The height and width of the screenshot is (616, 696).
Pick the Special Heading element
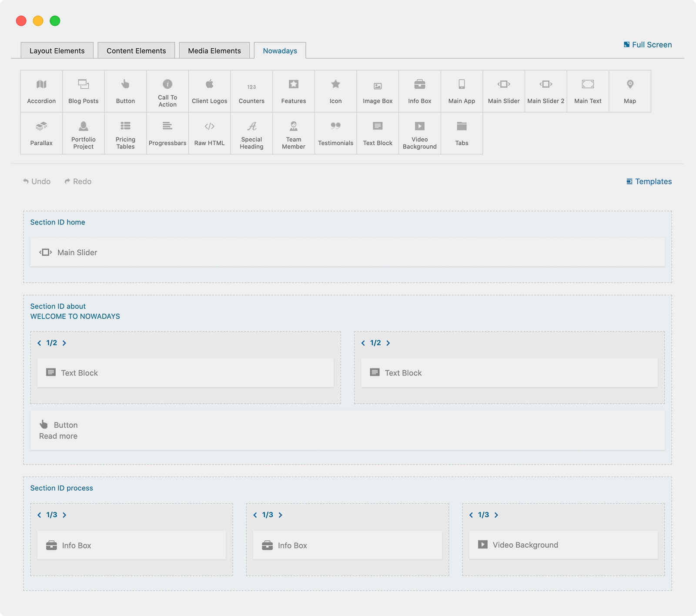tap(251, 134)
